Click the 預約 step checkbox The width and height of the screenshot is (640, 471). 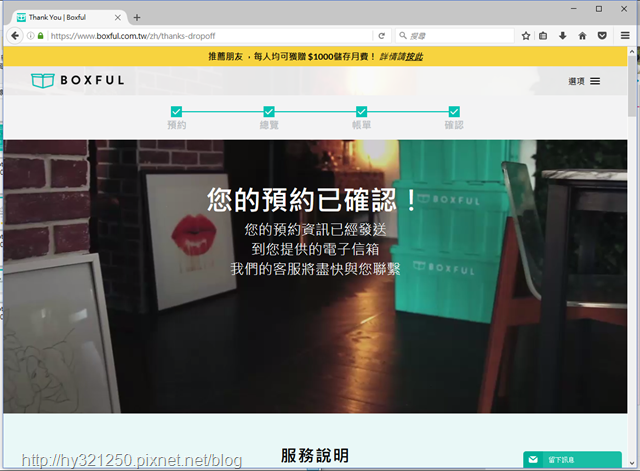tap(176, 111)
